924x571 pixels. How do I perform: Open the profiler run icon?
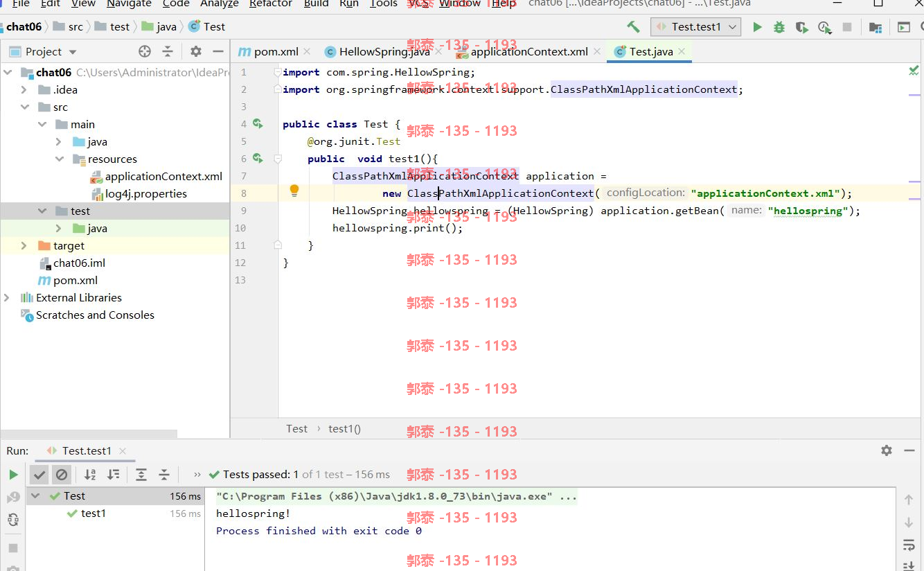(824, 27)
